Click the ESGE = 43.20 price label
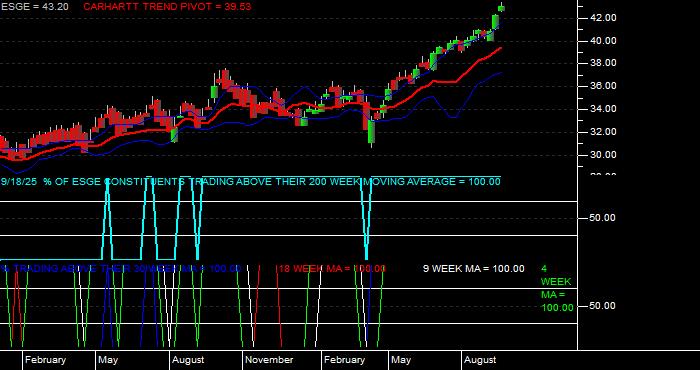This screenshot has width=700, height=370. (34, 7)
